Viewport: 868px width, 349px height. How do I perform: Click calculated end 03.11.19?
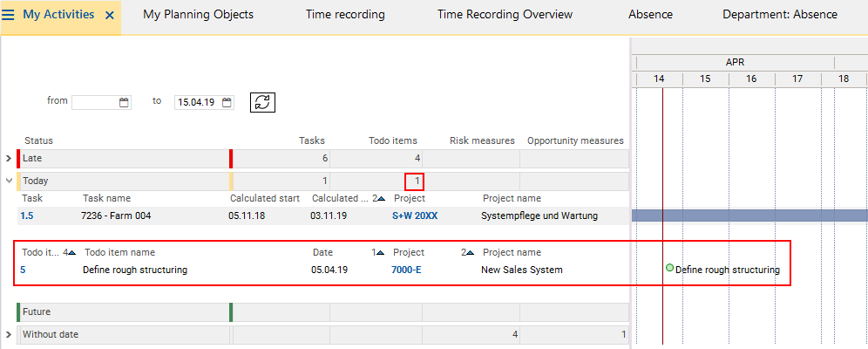[329, 216]
